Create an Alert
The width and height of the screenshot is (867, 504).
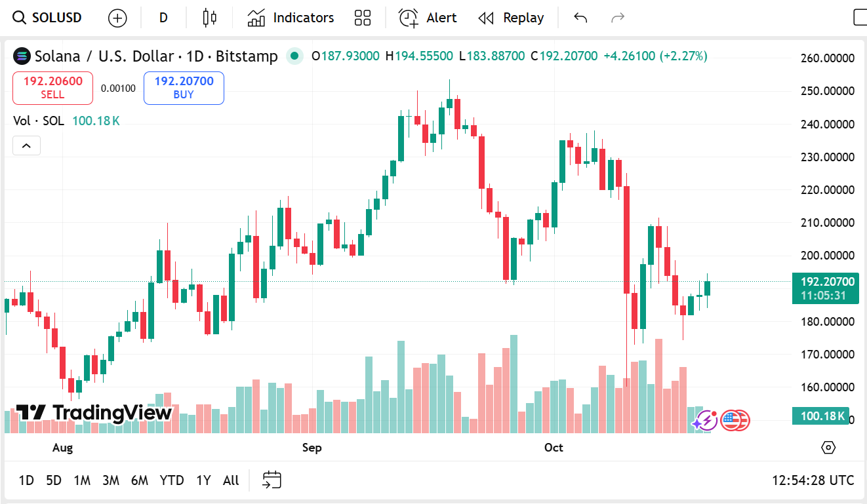point(428,18)
